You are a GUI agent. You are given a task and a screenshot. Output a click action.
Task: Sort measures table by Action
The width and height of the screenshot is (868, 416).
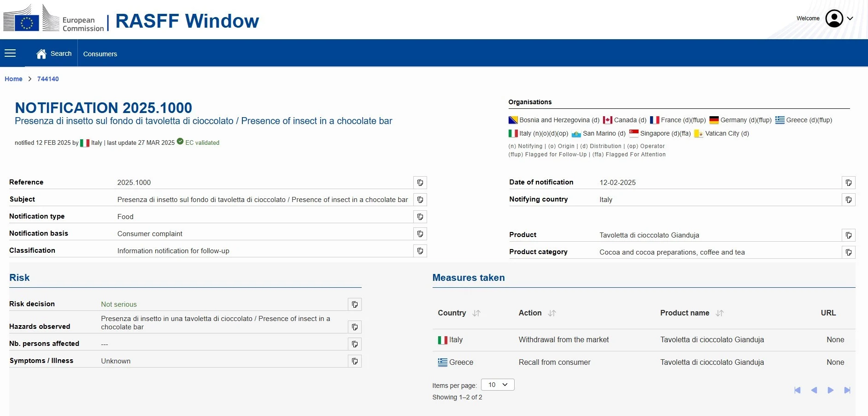pyautogui.click(x=552, y=313)
